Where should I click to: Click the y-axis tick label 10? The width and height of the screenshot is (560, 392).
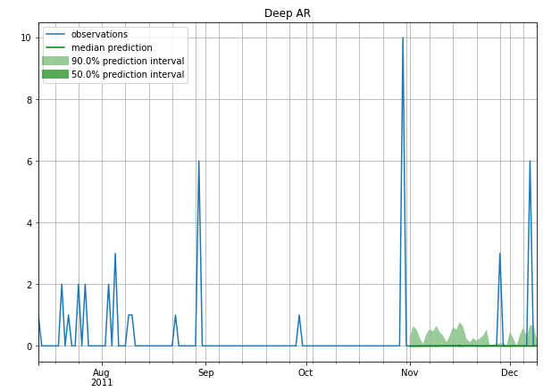tap(26, 38)
